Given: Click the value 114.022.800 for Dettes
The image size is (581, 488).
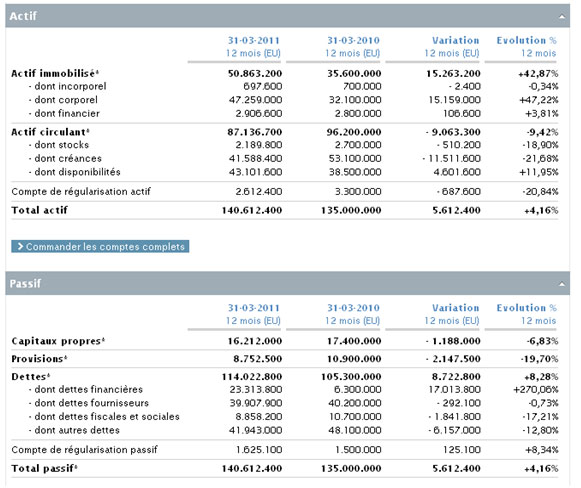Looking at the screenshot, I should click(252, 376).
